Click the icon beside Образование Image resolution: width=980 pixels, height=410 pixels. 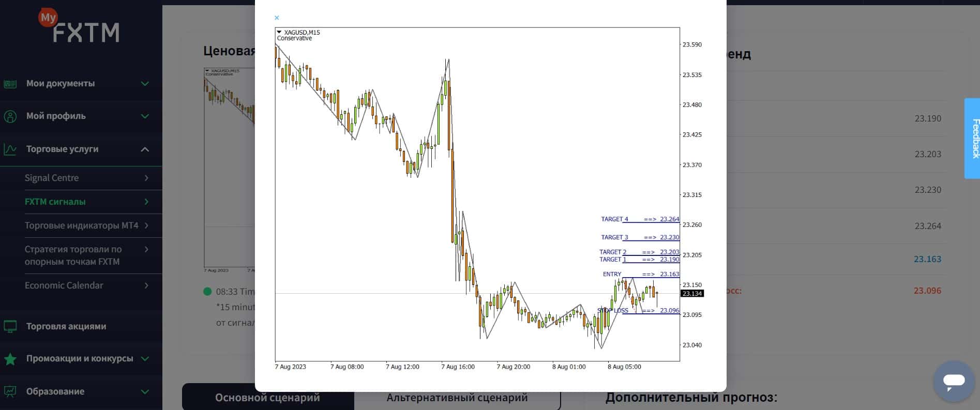[x=10, y=391]
